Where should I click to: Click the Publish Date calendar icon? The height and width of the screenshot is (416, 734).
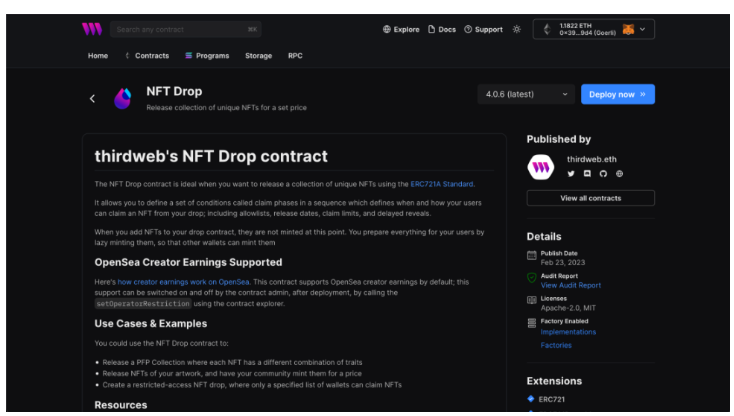point(532,255)
